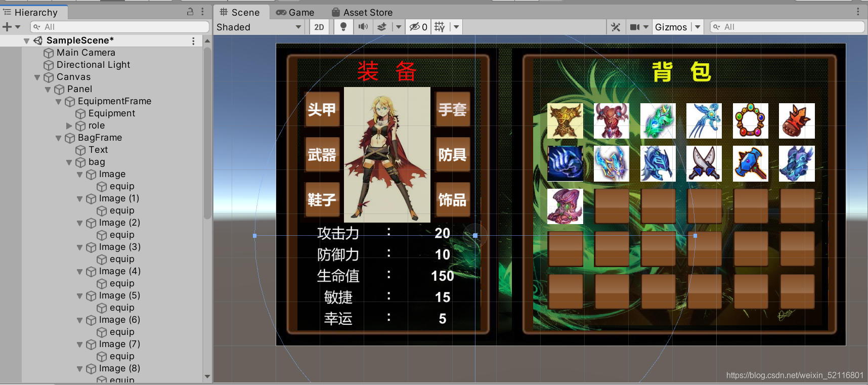Collapse the Canvas node
This screenshot has height=385, width=868.
37,77
